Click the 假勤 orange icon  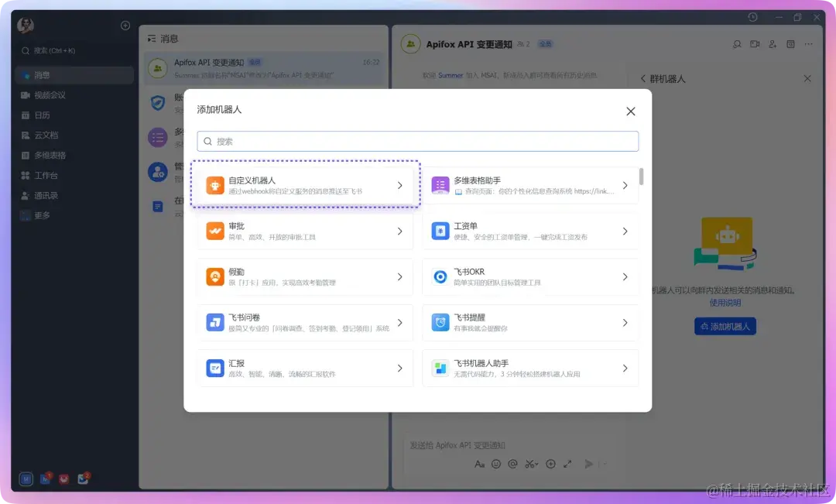click(x=215, y=277)
